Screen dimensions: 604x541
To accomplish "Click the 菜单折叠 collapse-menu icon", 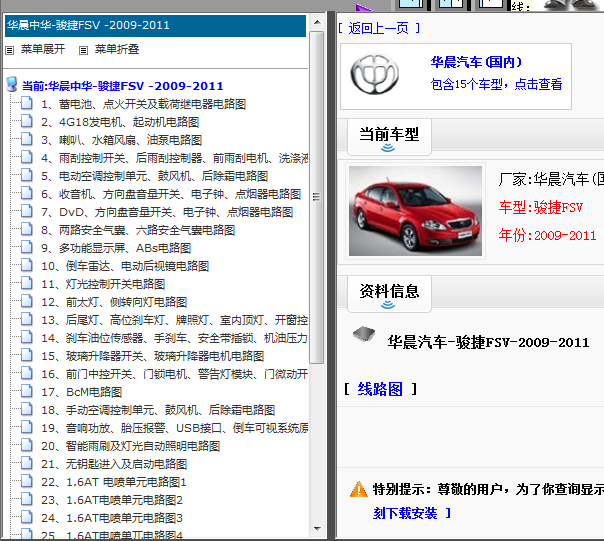I will [x=83, y=50].
